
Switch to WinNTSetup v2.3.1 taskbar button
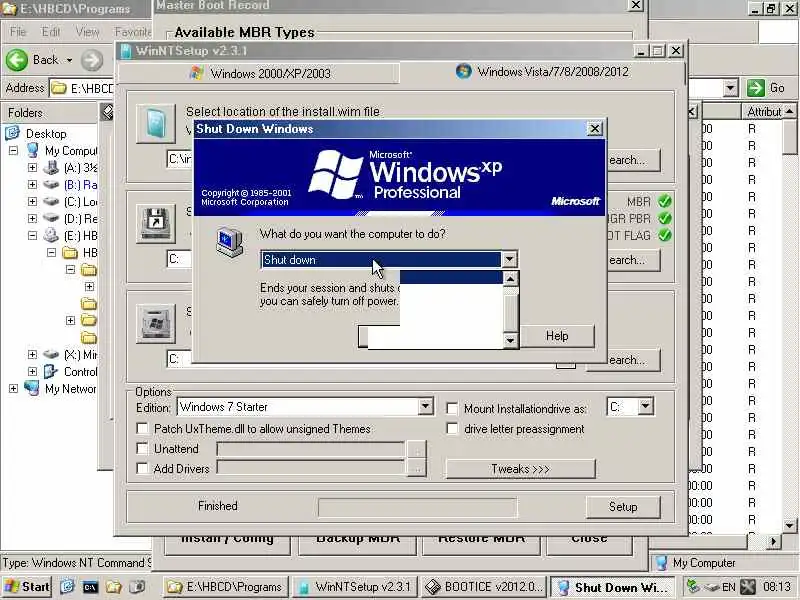click(355, 587)
